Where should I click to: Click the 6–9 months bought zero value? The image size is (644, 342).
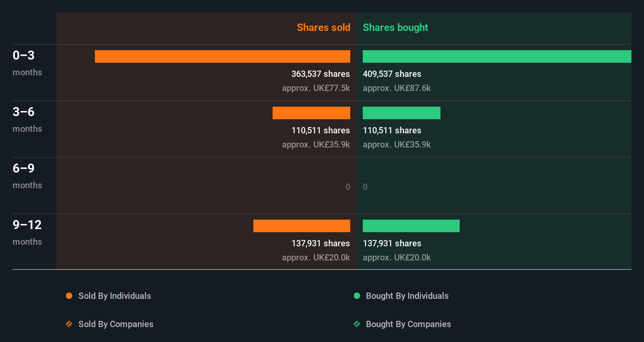click(x=365, y=187)
